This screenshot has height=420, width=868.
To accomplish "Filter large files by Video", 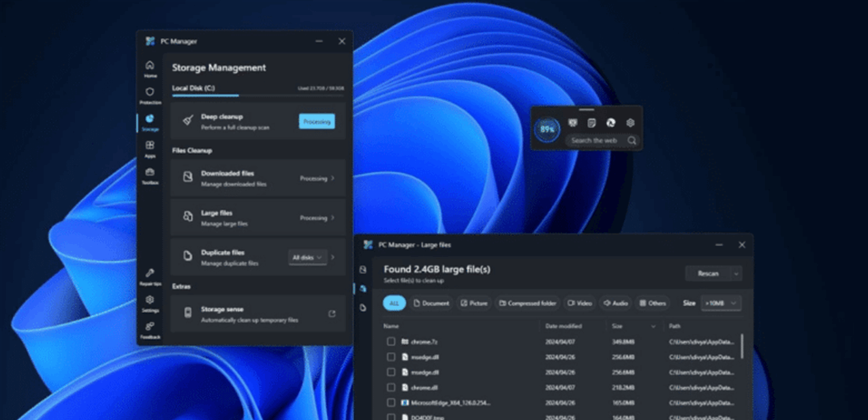I will click(580, 303).
